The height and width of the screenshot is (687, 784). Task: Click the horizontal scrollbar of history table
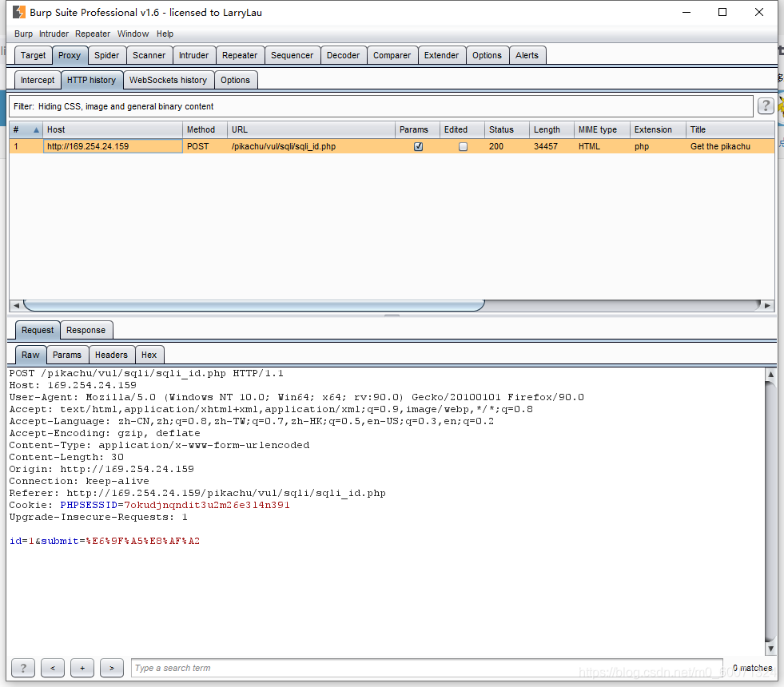pos(254,305)
